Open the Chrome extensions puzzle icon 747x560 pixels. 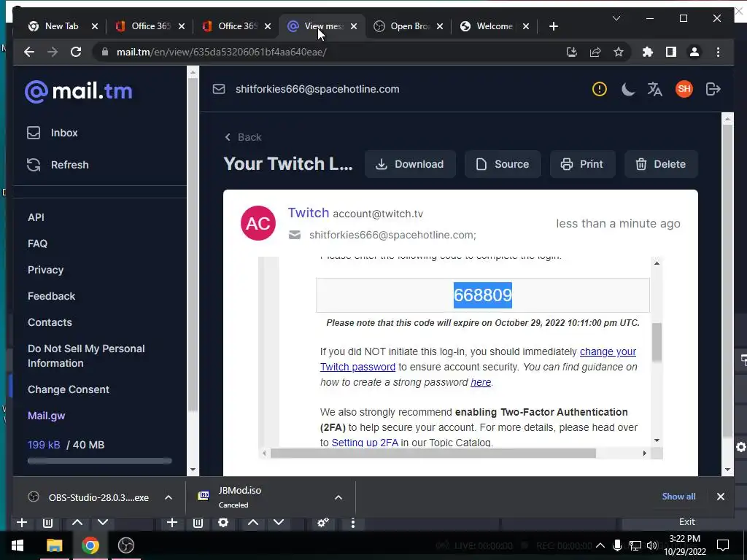(x=648, y=52)
